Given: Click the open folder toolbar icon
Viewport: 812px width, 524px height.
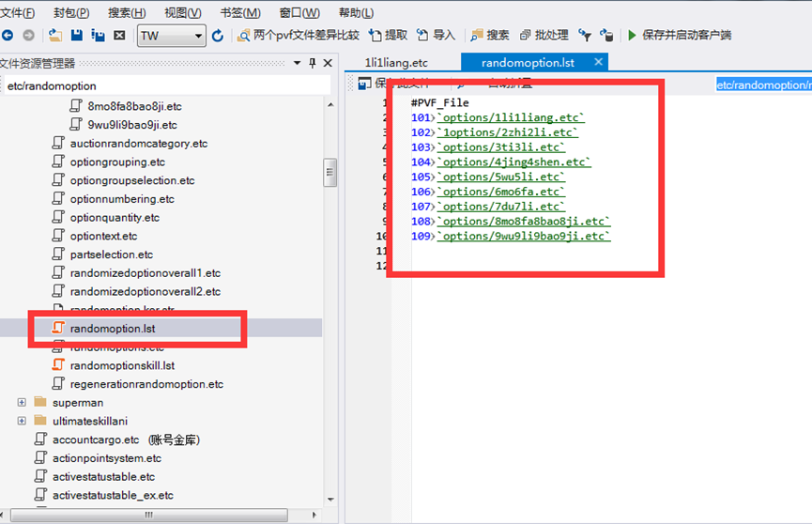Looking at the screenshot, I should point(55,36).
